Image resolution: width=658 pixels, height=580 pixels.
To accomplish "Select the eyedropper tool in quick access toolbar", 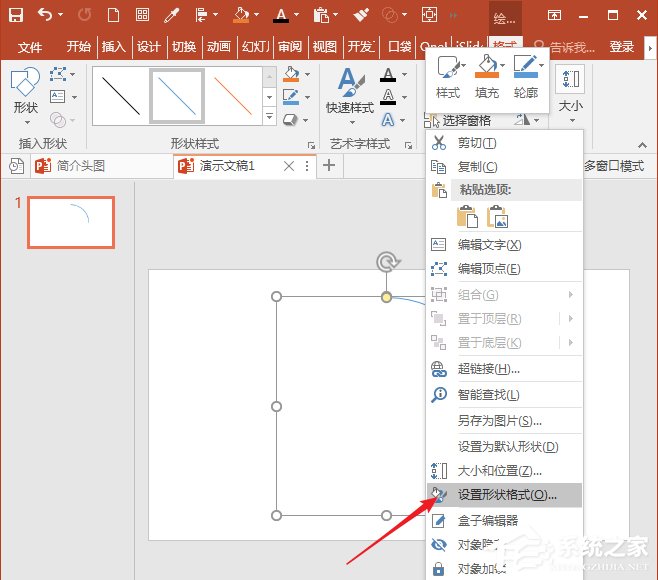I will [x=173, y=15].
